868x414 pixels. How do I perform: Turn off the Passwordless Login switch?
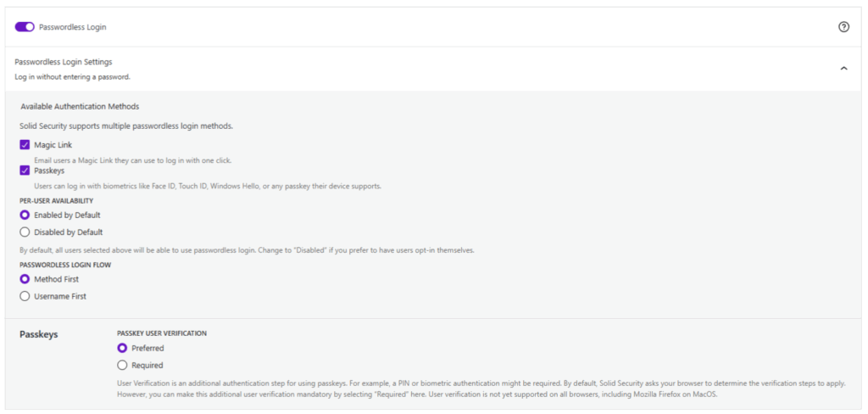pyautogui.click(x=25, y=27)
